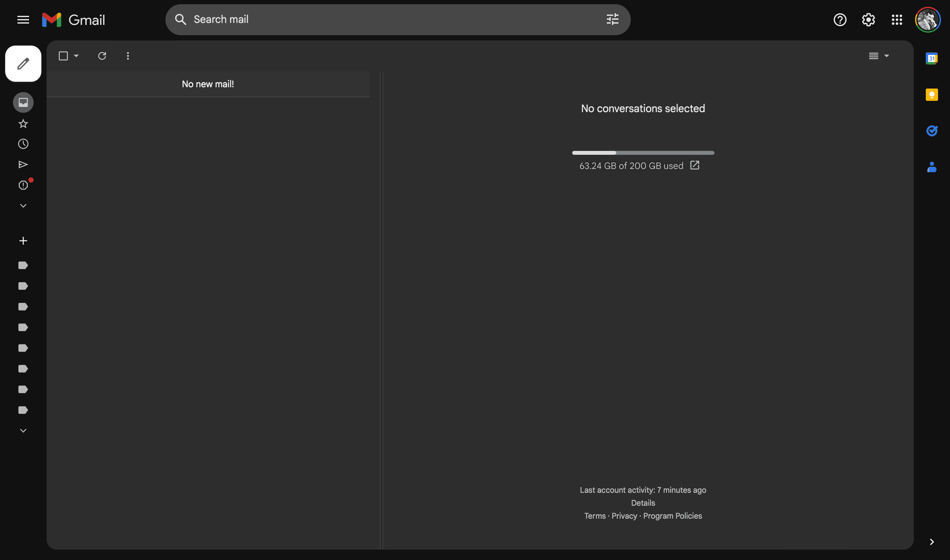Open split pane mode dropdown arrow

(x=887, y=56)
